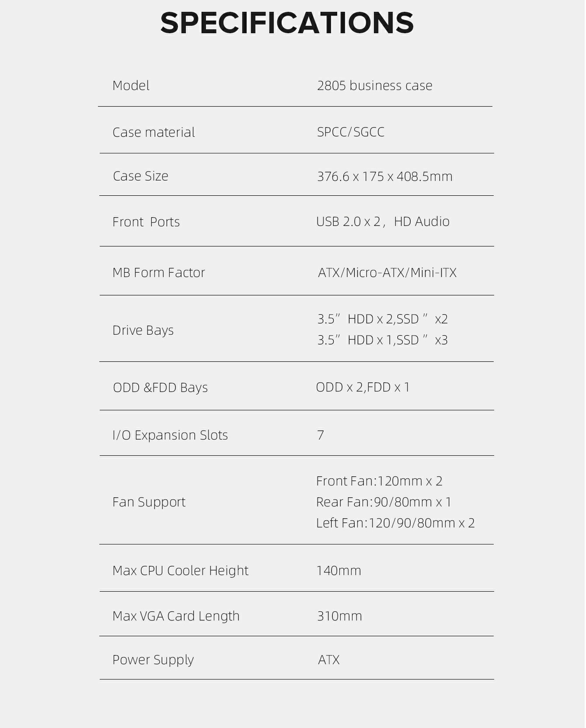This screenshot has width=586, height=728.
Task: Click the Max CPU Cooler Height label
Action: pos(180,571)
